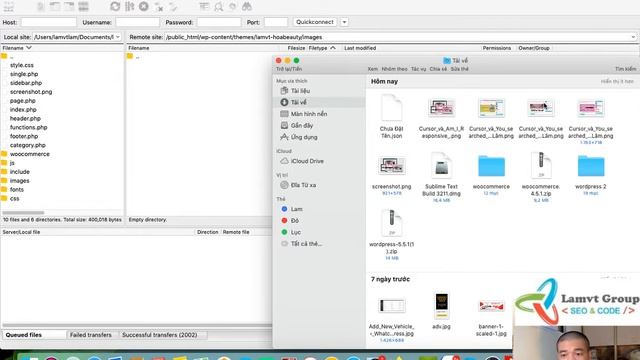640x360 pixels.
Task: Select the images folder in local list
Action: [x=19, y=181]
